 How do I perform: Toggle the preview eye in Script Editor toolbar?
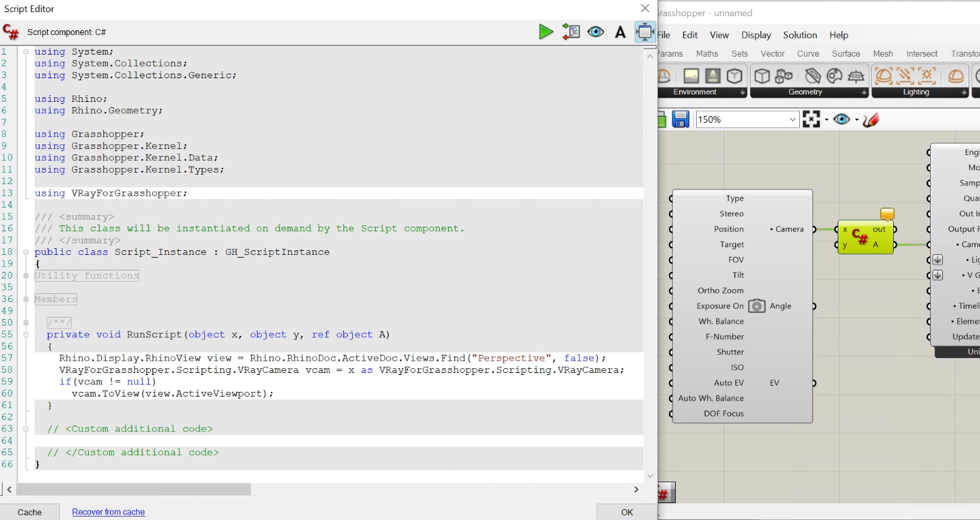(x=596, y=32)
